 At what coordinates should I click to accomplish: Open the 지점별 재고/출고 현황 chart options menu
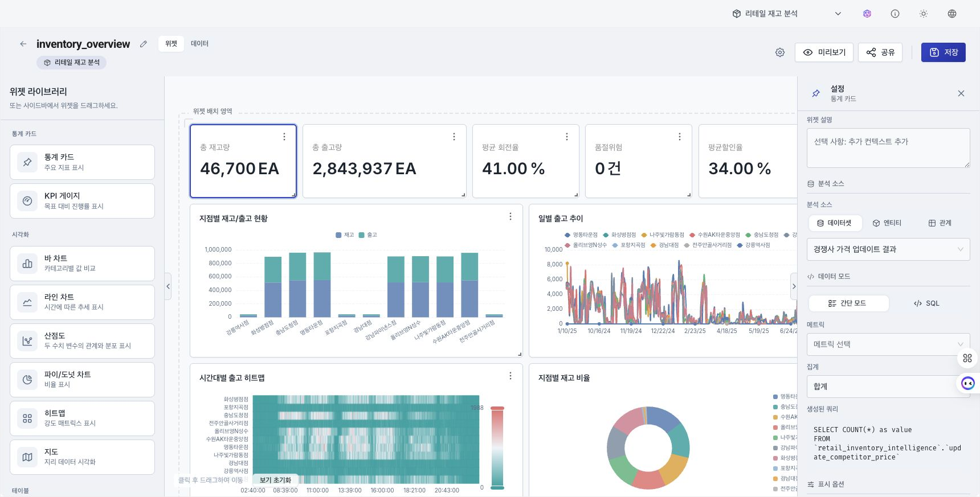pyautogui.click(x=511, y=216)
